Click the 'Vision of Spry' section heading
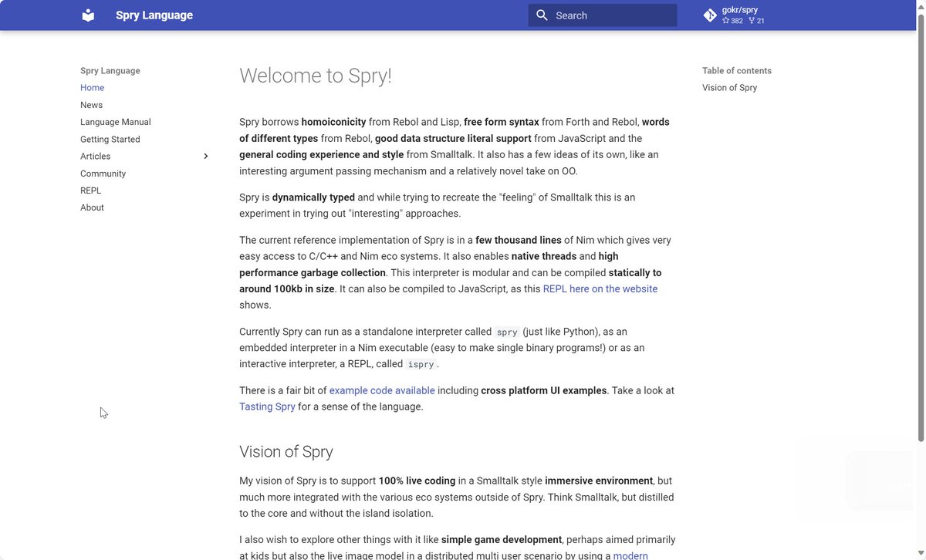This screenshot has height=560, width=926. 286,452
